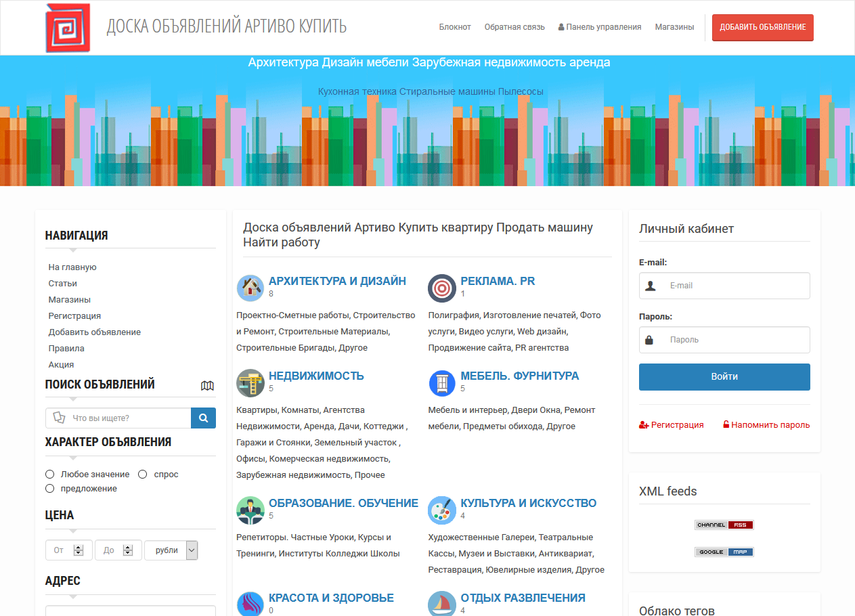Adjust the 'До' maximum price stepper

[128, 550]
